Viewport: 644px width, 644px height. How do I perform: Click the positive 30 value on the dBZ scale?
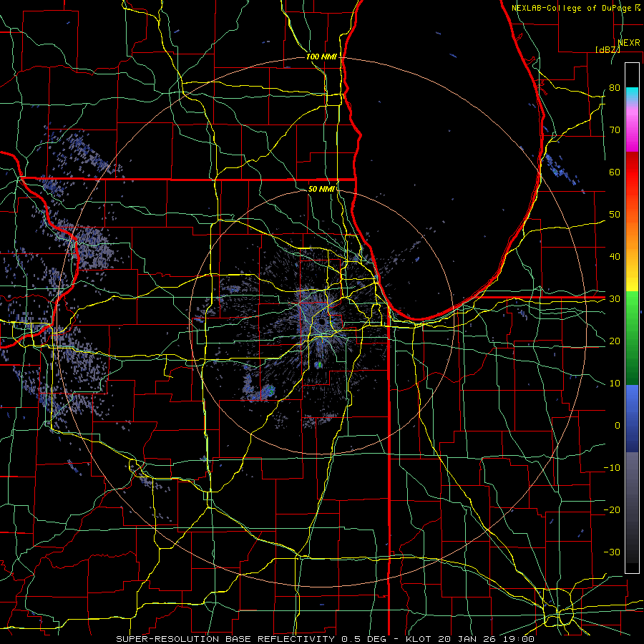[x=615, y=299]
